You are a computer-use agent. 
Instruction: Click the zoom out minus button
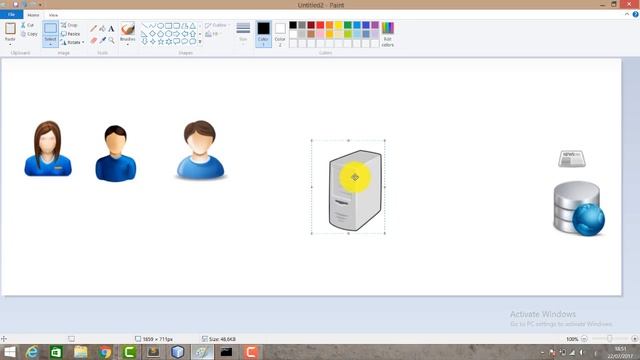pos(584,339)
